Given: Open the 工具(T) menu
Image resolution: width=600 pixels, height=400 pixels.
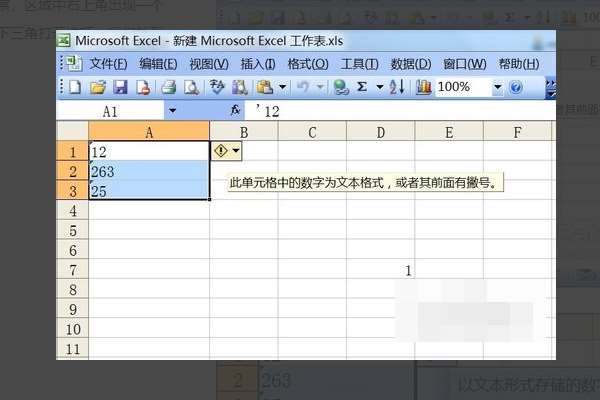Looking at the screenshot, I should click(x=360, y=64).
